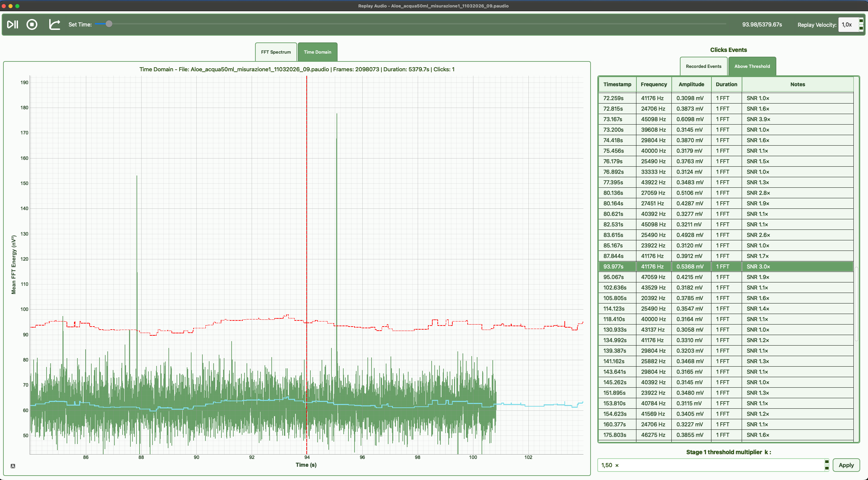868x480 pixels.
Task: Select the event row at 72.259s
Action: pos(726,98)
